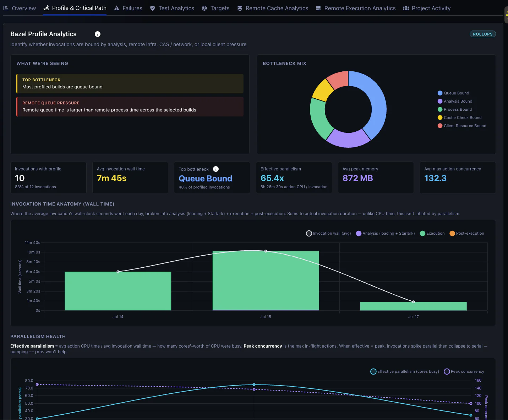Click purple Analysis Bound donut segment
Image resolution: width=508 pixels, height=420 pixels.
tap(348, 140)
